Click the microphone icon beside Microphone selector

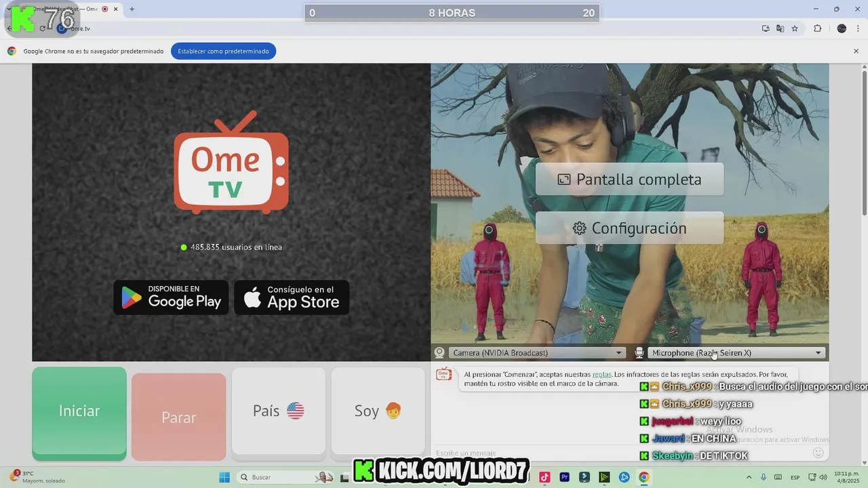pyautogui.click(x=639, y=352)
